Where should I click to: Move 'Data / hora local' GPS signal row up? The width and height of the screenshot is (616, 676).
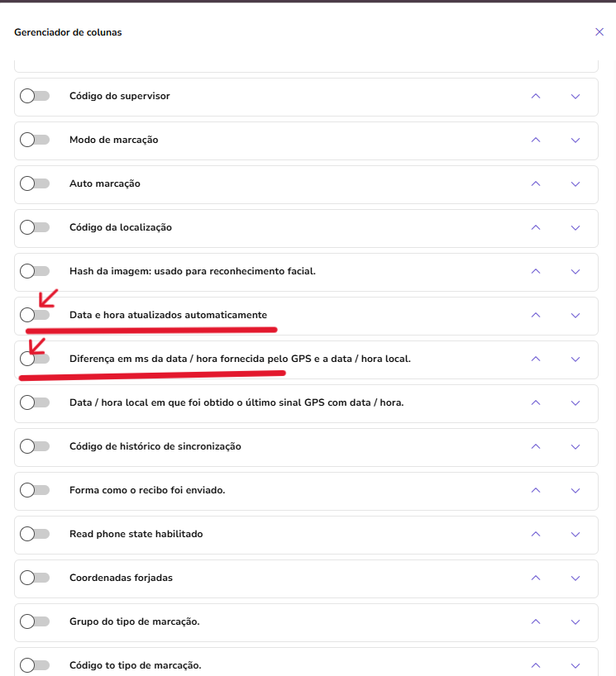(x=536, y=402)
